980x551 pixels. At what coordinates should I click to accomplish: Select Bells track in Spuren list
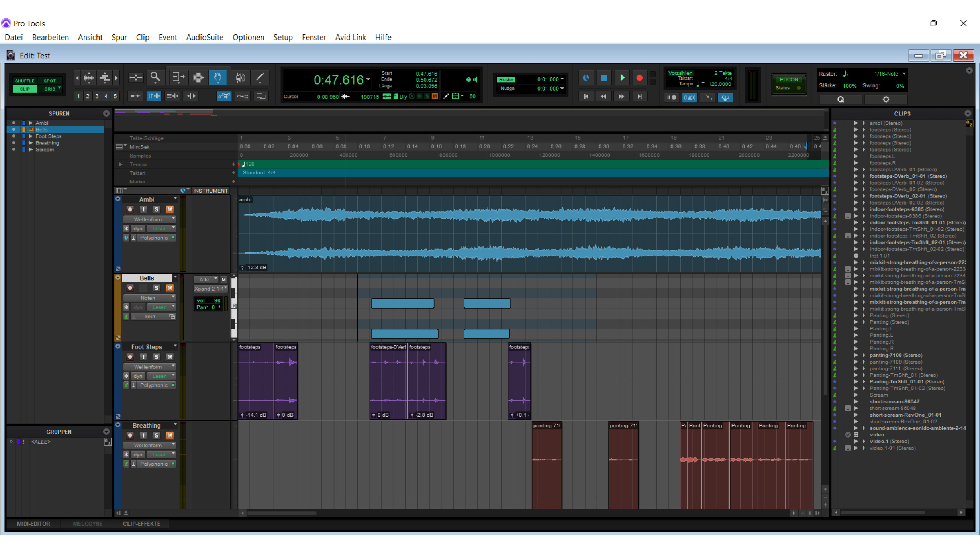[42, 129]
